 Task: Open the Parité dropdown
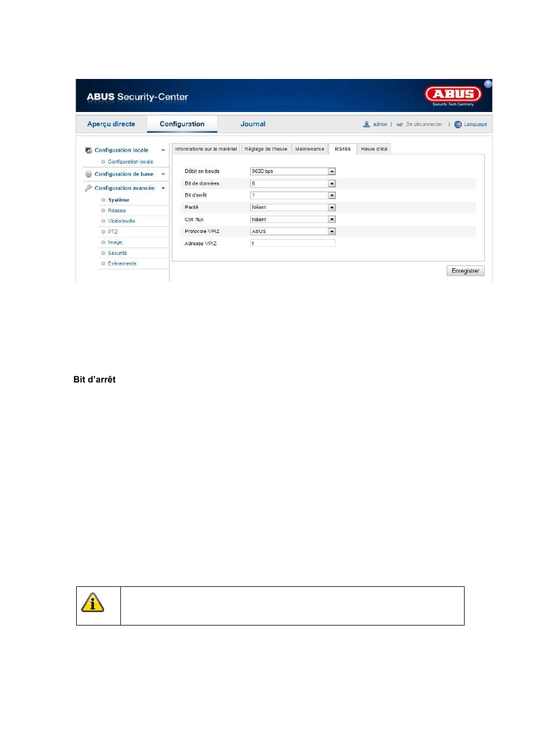click(x=332, y=207)
